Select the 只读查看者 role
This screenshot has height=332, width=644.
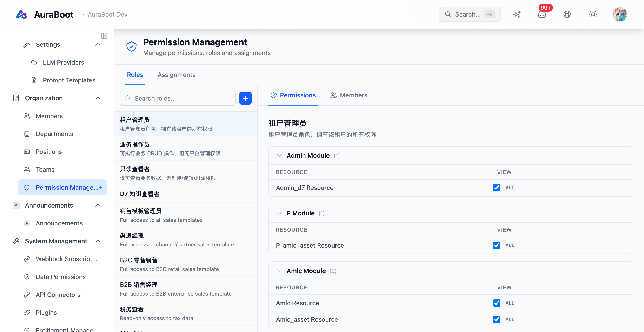pyautogui.click(x=186, y=173)
